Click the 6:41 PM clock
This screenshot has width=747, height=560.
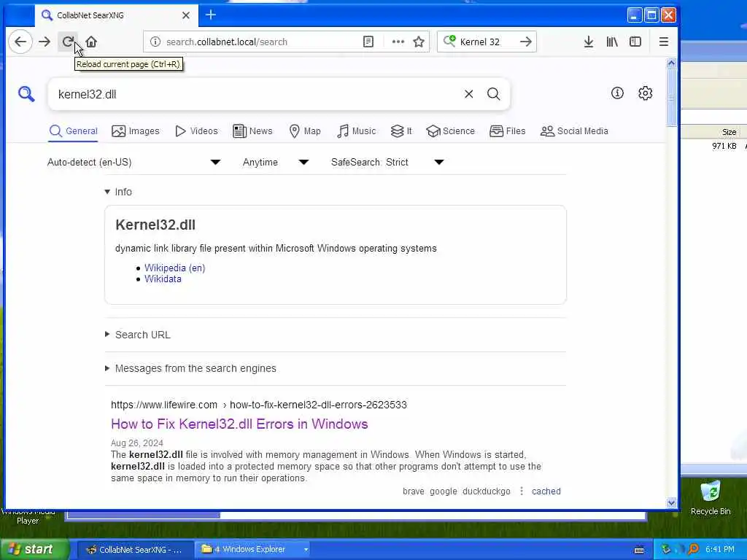click(x=720, y=550)
